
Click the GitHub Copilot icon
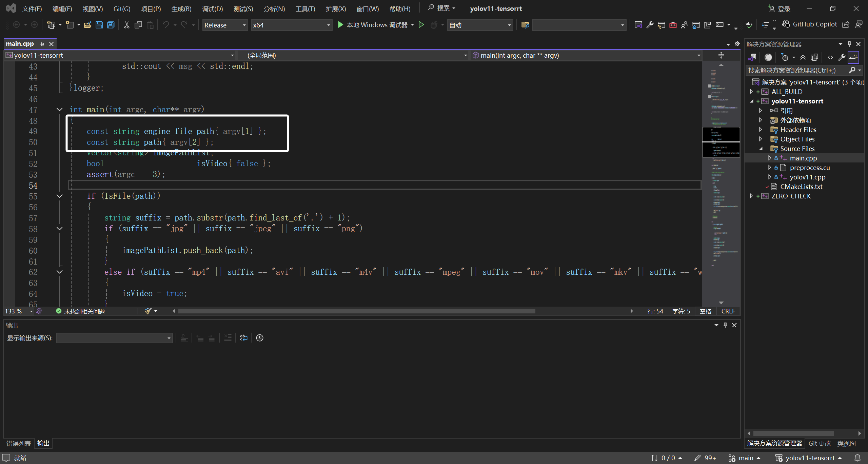[786, 24]
